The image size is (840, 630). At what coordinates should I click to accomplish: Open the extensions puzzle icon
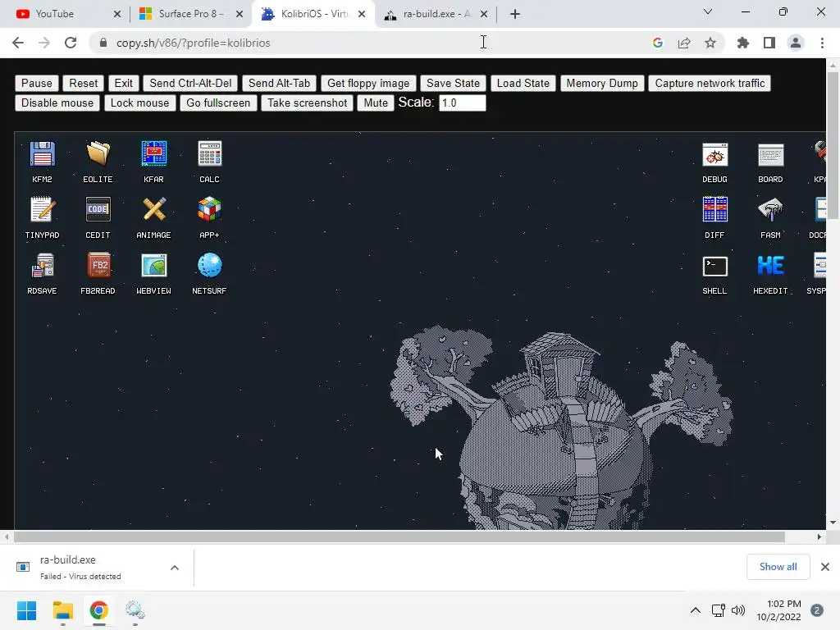[x=743, y=43]
